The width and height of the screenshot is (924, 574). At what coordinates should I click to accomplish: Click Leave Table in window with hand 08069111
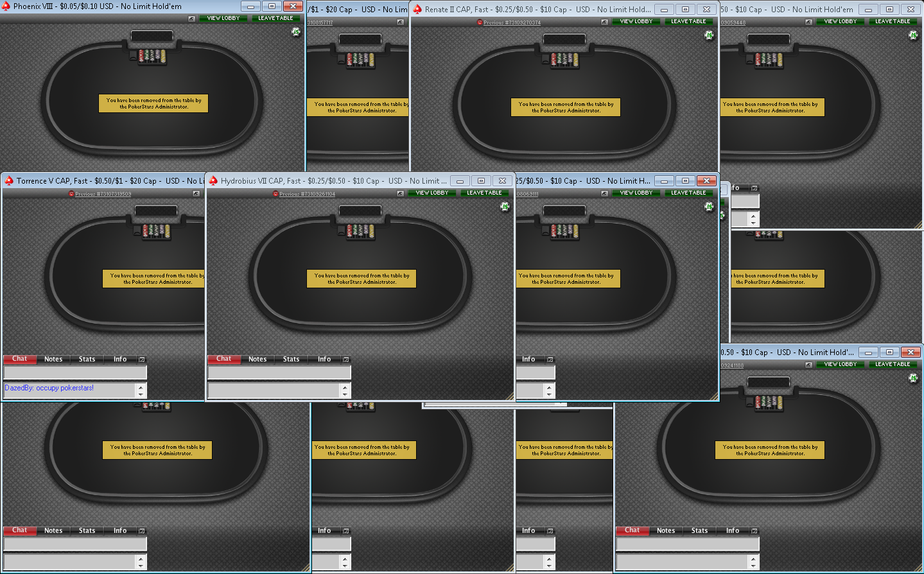pos(688,193)
